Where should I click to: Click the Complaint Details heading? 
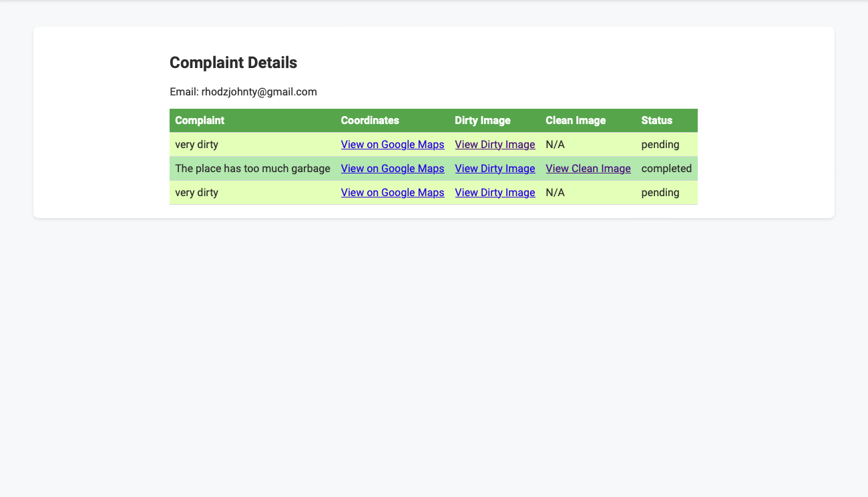tap(233, 63)
